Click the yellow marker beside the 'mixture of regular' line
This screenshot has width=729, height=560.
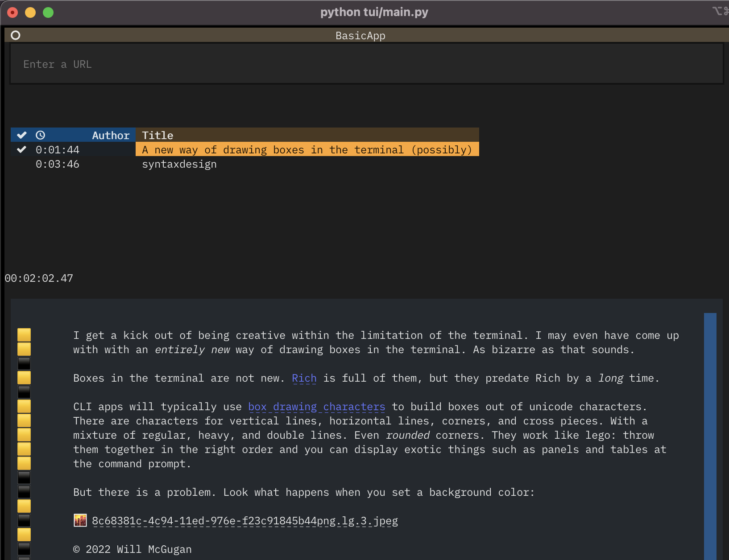pyautogui.click(x=24, y=435)
